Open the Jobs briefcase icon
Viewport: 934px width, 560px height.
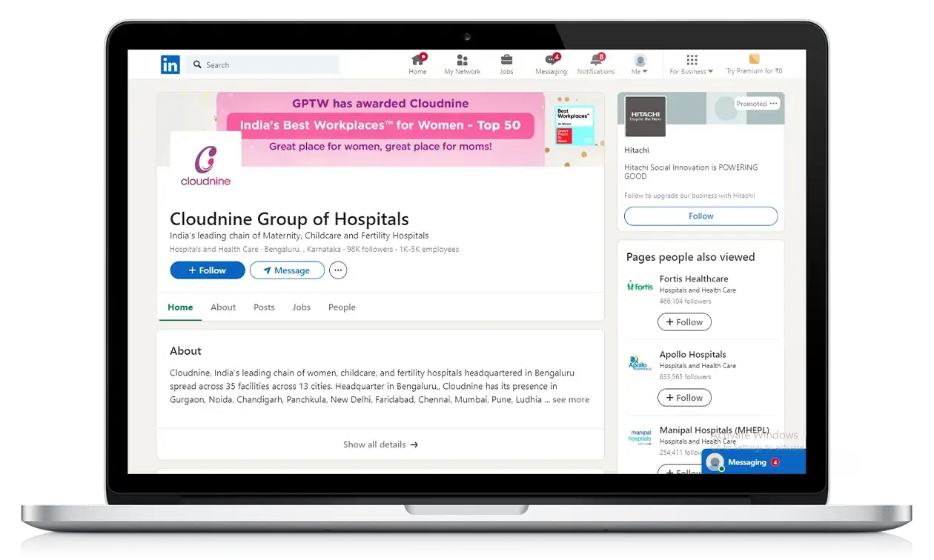[x=506, y=63]
